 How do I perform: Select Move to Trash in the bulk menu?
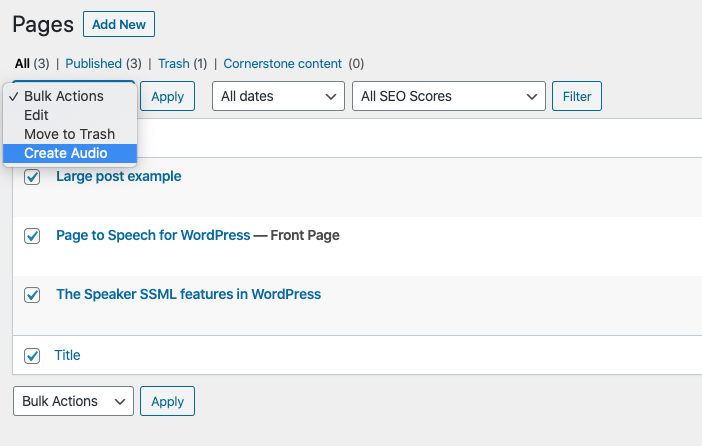pos(69,134)
